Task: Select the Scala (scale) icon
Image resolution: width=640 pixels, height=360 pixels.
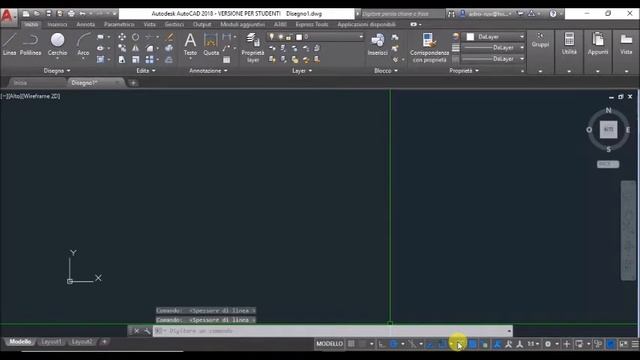Action: (x=136, y=60)
